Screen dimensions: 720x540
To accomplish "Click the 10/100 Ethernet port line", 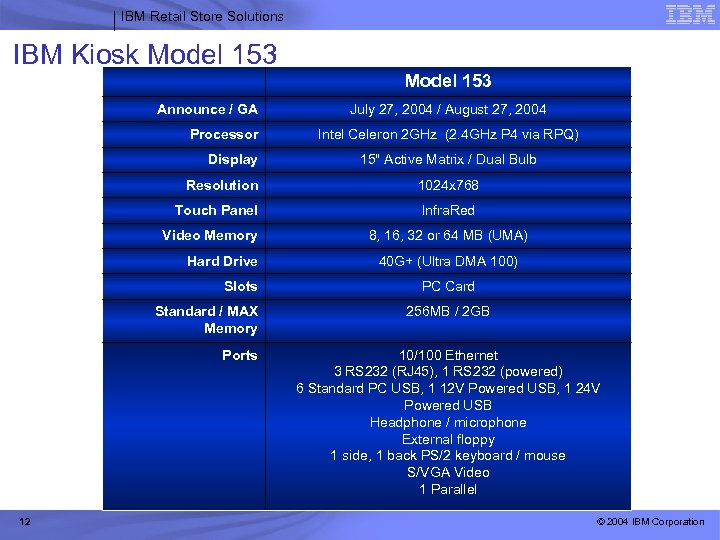I will 448,355.
